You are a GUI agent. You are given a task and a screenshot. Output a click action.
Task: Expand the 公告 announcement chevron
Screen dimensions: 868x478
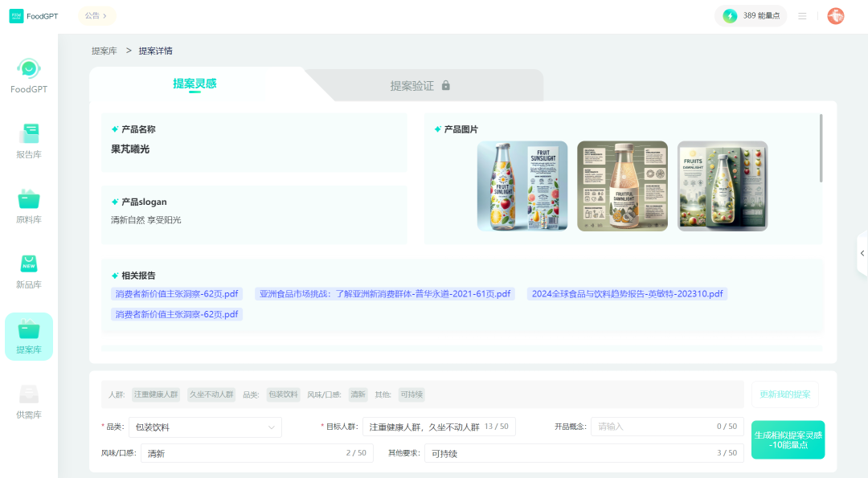pos(104,16)
